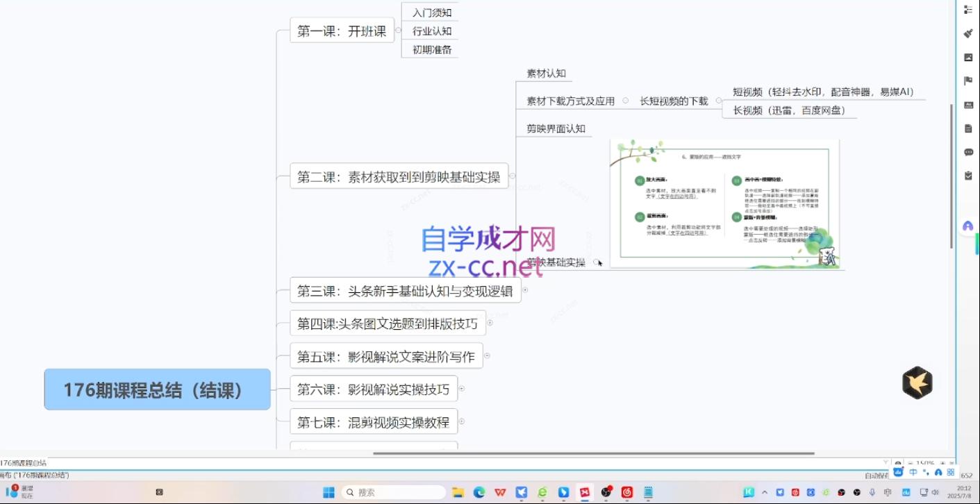
Task: Select the 第六课：影视解说实操技巧 topic
Action: pyautogui.click(x=374, y=389)
